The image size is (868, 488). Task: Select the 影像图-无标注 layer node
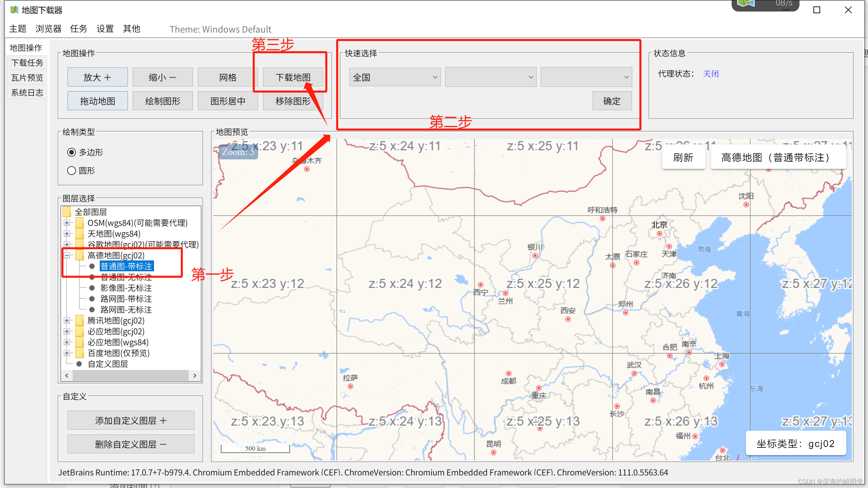click(126, 288)
